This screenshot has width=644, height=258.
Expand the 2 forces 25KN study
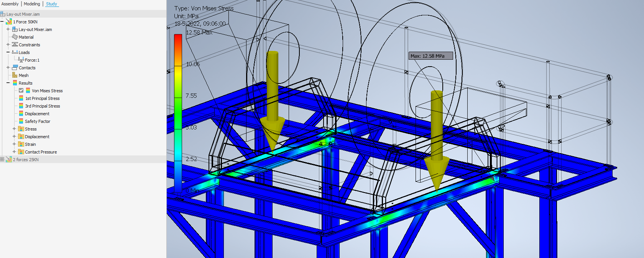2,160
